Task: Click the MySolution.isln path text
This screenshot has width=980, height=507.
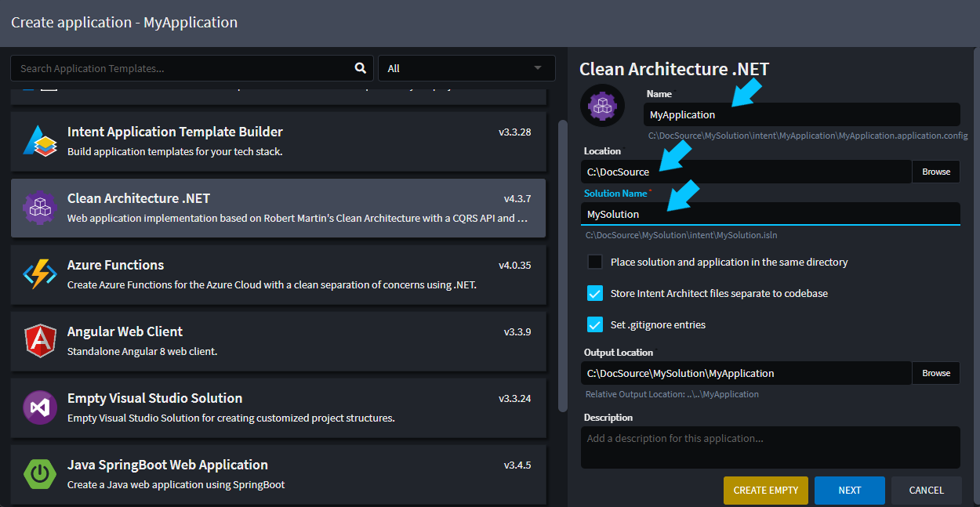Action: [681, 235]
